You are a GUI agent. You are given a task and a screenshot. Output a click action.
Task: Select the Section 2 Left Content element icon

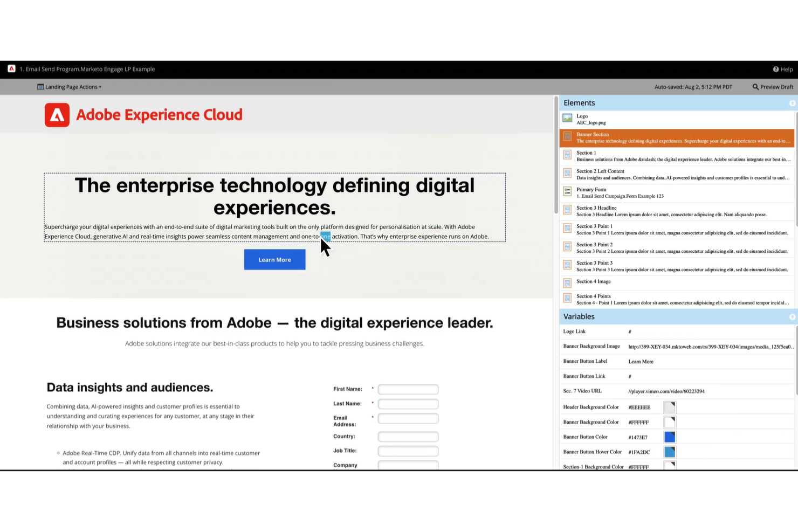[x=567, y=173]
